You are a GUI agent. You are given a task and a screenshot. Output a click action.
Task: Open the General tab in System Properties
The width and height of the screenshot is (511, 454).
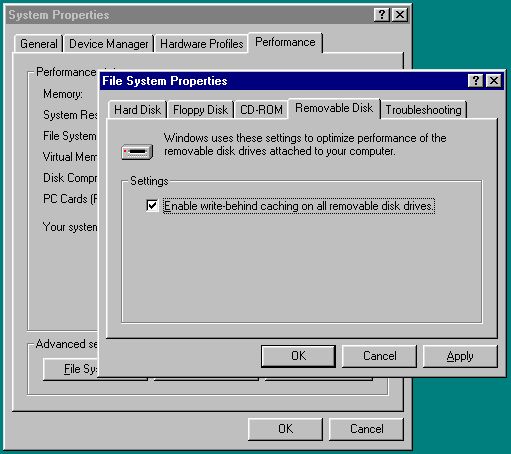pyautogui.click(x=39, y=44)
